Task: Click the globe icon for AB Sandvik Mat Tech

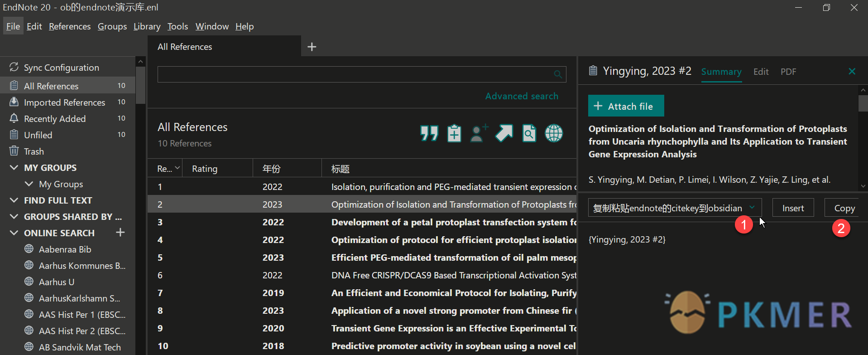Action: point(29,347)
